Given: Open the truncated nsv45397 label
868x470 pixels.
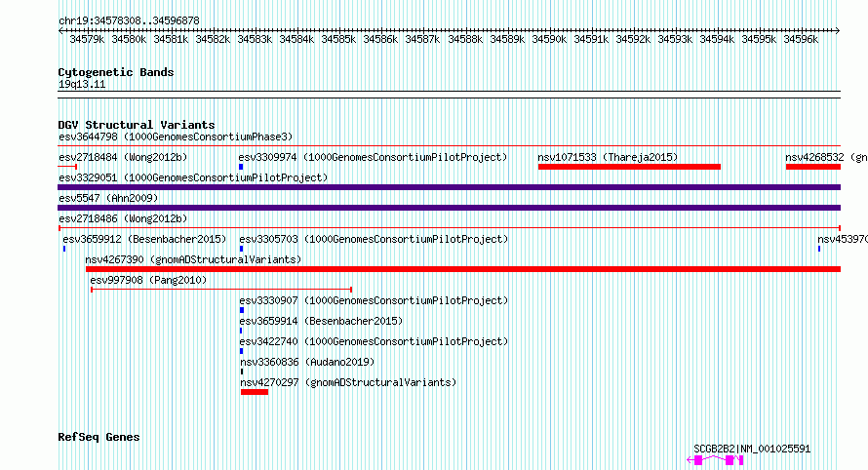Looking at the screenshot, I should (x=843, y=239).
